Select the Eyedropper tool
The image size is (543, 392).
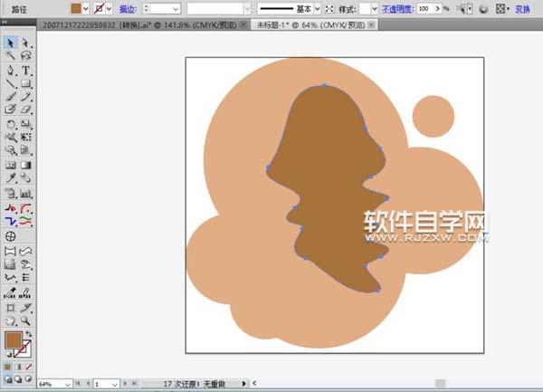click(10, 178)
